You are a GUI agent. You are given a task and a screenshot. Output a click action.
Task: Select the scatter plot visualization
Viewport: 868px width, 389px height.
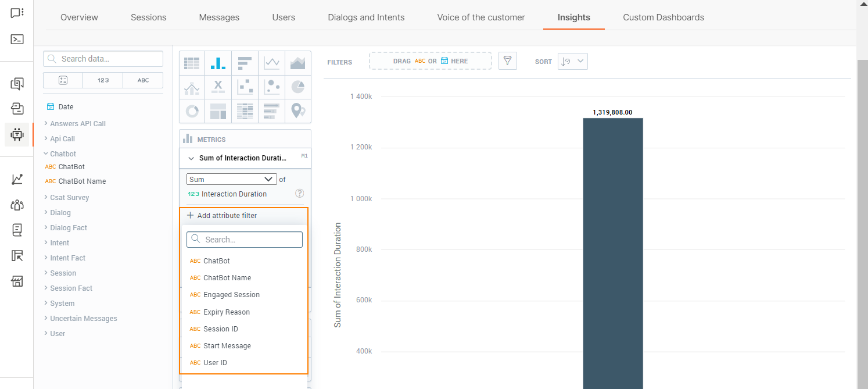245,87
